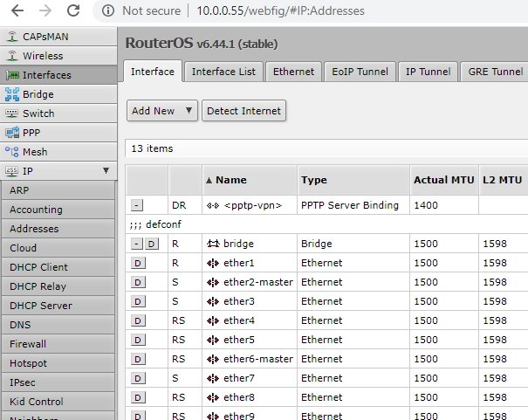Click the address bar URL
This screenshot has width=528, height=420.
[x=280, y=10]
